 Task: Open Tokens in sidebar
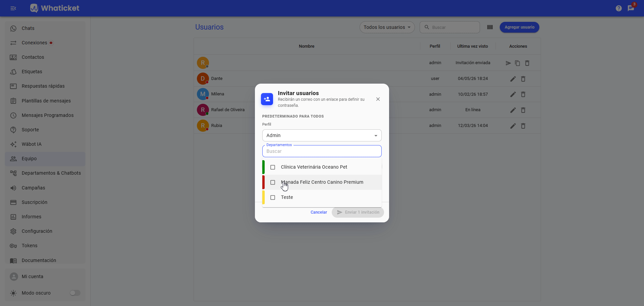click(x=45, y=246)
